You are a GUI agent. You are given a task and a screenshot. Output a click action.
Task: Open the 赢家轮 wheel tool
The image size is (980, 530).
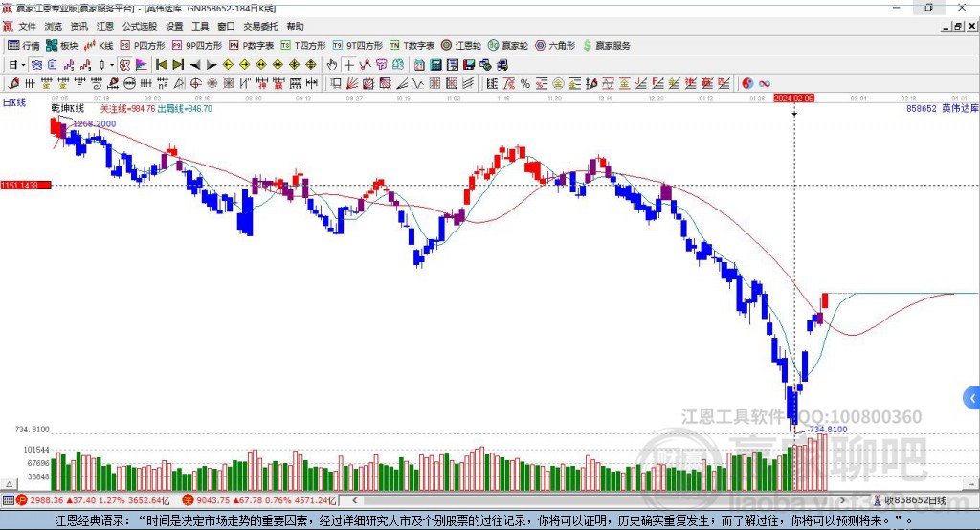coord(507,46)
